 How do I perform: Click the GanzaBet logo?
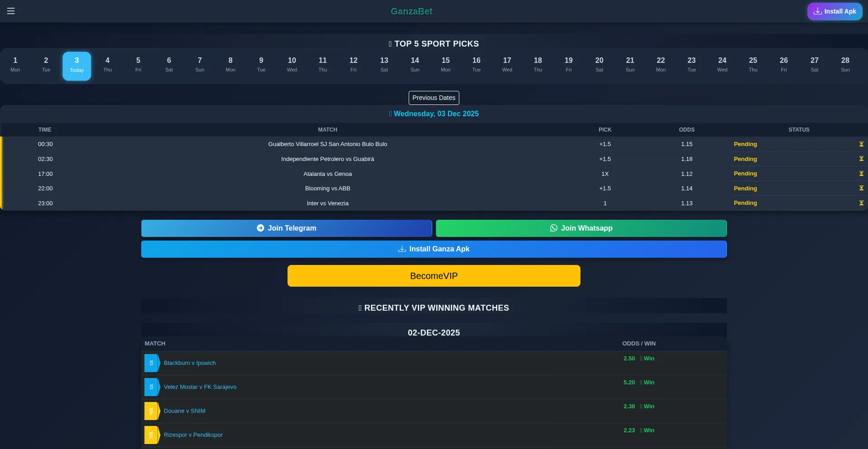(411, 11)
